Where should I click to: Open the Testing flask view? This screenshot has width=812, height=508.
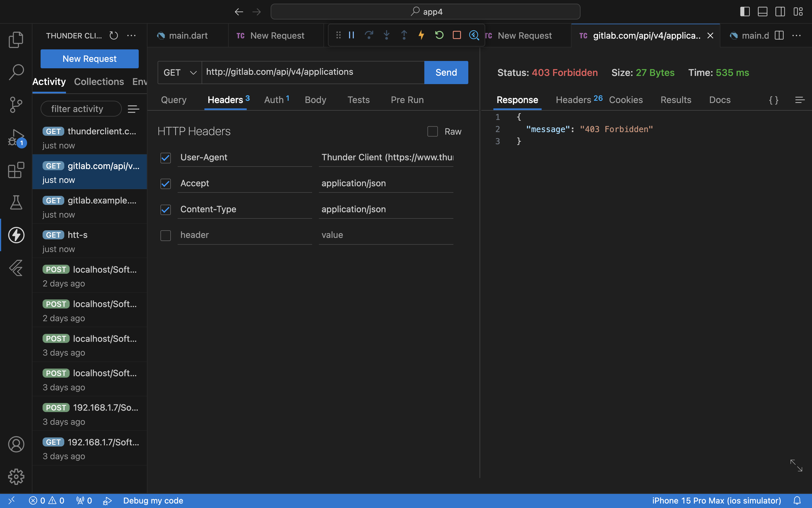(16, 203)
